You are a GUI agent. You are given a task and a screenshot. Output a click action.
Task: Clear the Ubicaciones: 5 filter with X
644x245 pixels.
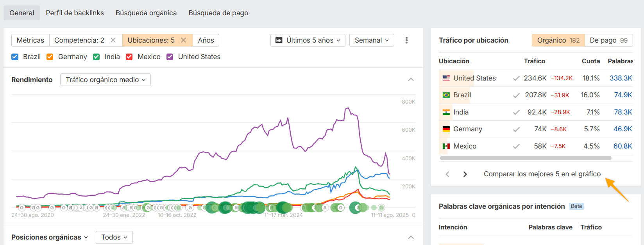coord(183,40)
